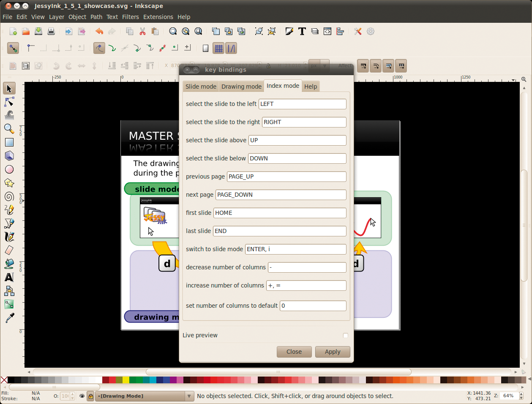532x404 pixels.
Task: Click the no-paint X swatch
Action: pyautogui.click(x=4, y=380)
